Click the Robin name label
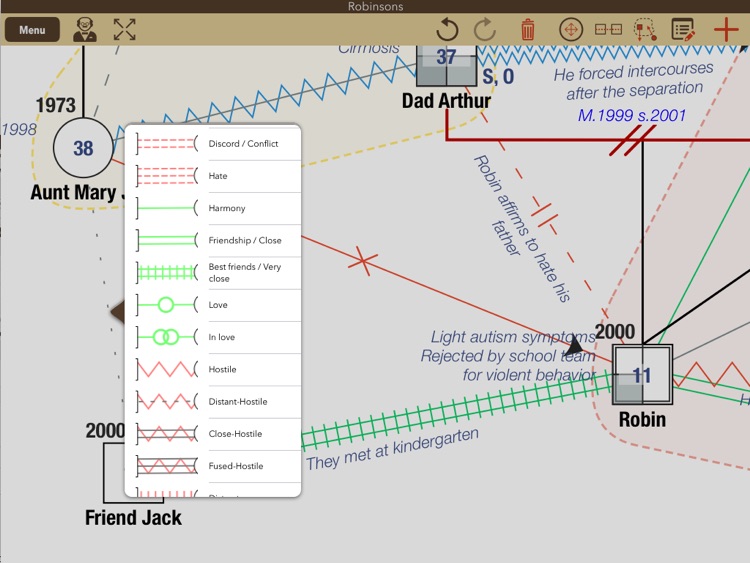The width and height of the screenshot is (750, 563). [642, 419]
